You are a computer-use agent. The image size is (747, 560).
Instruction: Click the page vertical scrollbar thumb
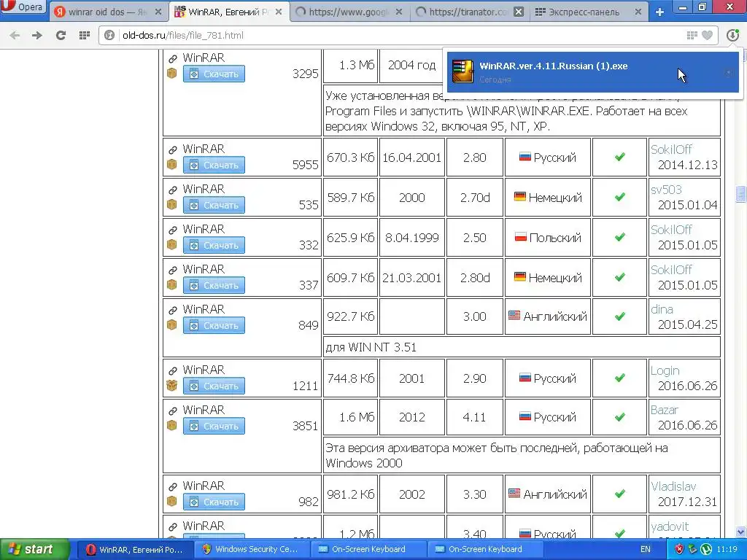point(741,194)
